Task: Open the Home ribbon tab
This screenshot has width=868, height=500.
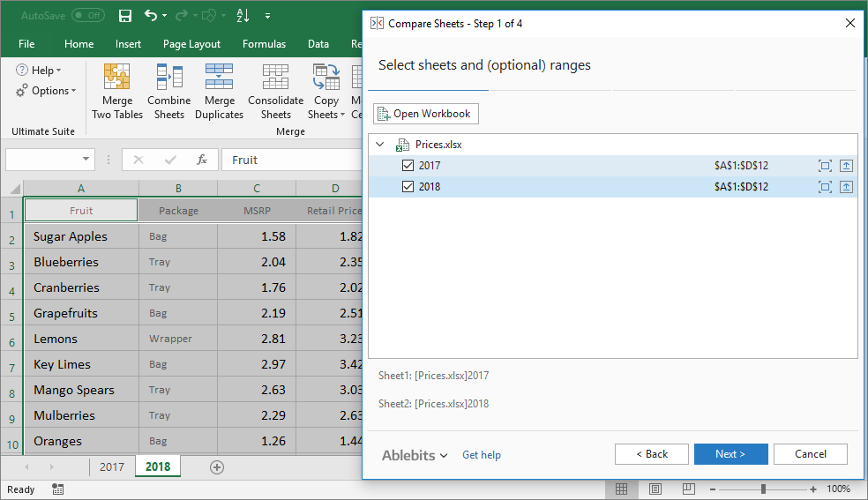Action: [79, 44]
